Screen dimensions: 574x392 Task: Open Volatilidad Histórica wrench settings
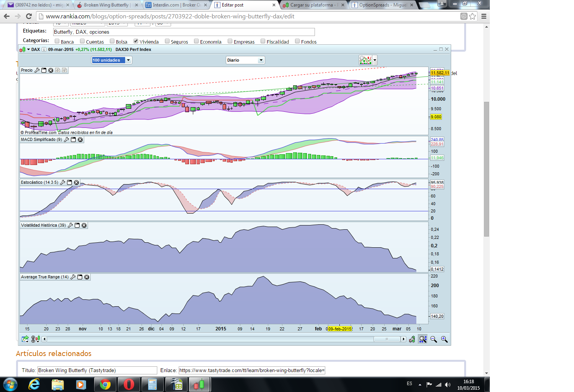point(70,225)
